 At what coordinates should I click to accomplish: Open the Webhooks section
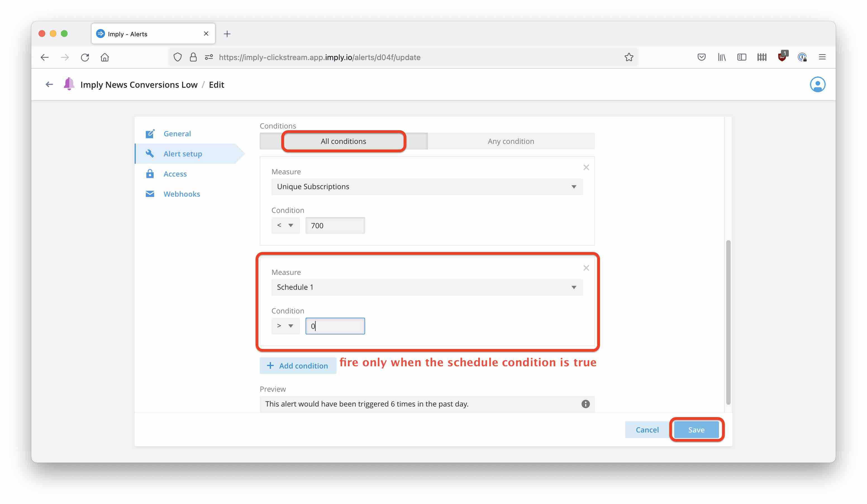[181, 194]
